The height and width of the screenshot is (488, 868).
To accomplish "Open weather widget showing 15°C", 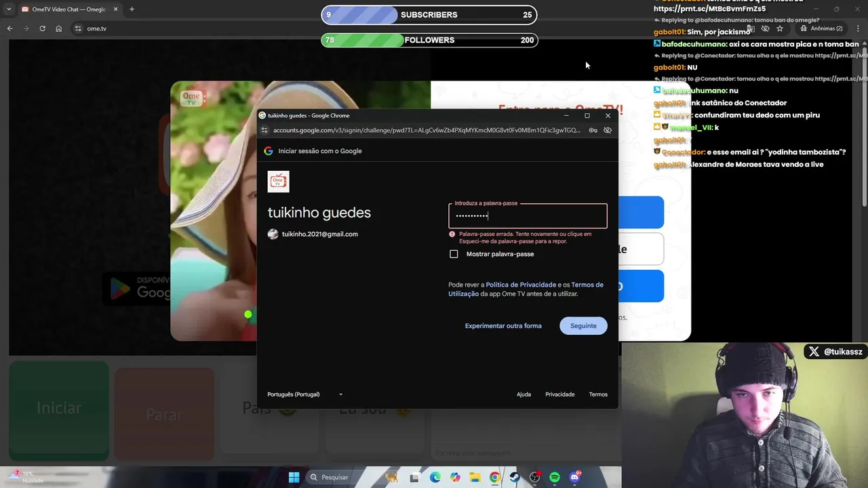I will (27, 477).
